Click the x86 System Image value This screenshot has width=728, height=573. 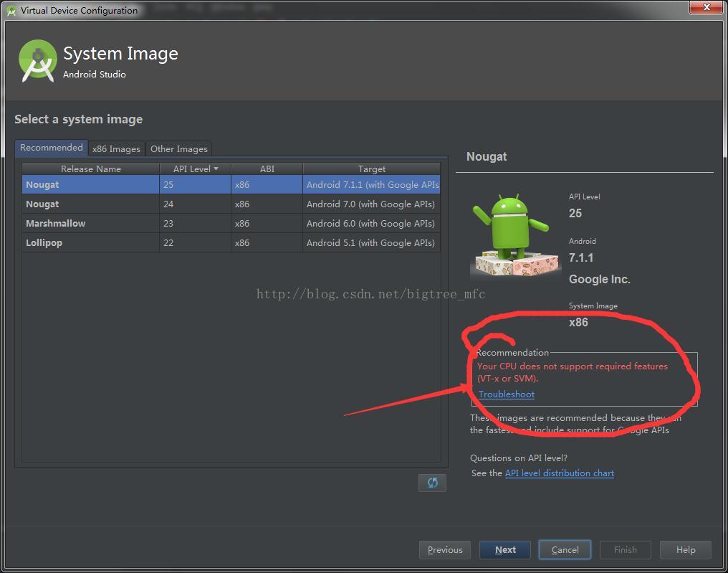click(578, 323)
